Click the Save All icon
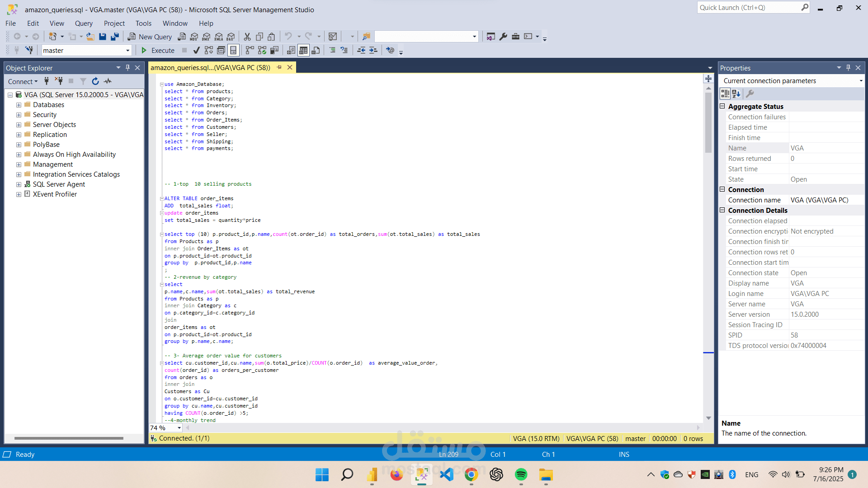This screenshot has width=868, height=488. [x=115, y=37]
